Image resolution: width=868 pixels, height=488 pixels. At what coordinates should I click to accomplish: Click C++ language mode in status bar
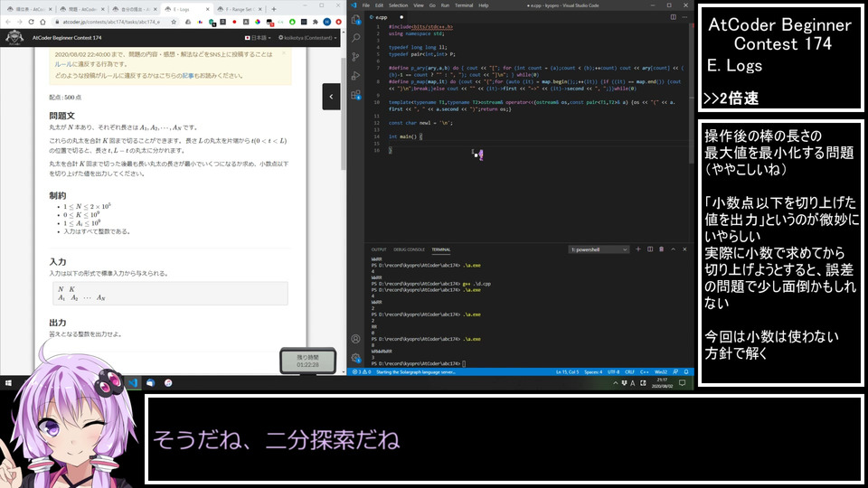[x=645, y=372]
